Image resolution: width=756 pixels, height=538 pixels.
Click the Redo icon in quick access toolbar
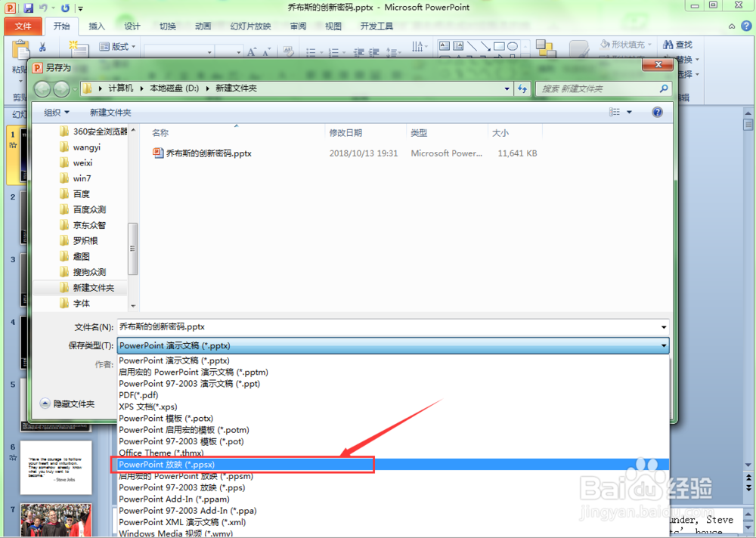pyautogui.click(x=66, y=8)
